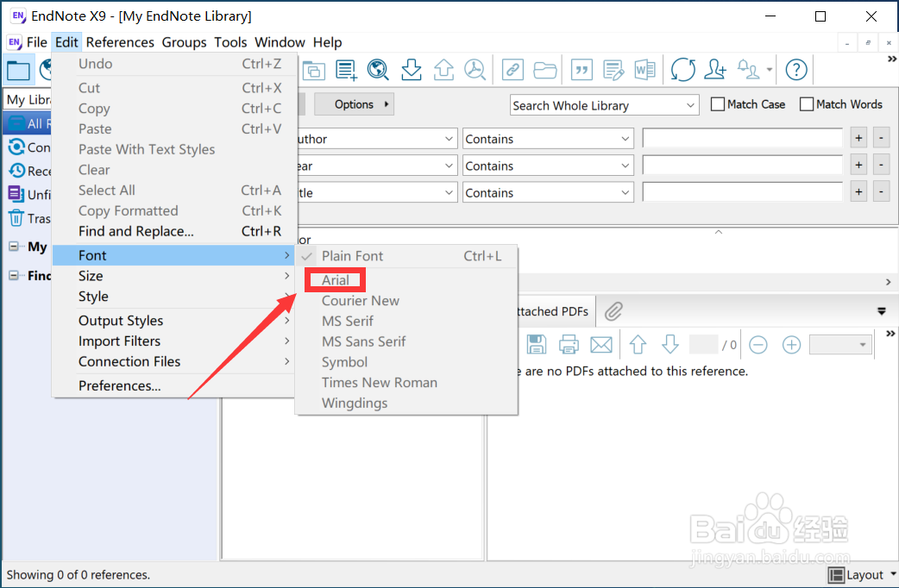The image size is (899, 588).
Task: Open Layout menu in status bar
Action: coord(862,575)
